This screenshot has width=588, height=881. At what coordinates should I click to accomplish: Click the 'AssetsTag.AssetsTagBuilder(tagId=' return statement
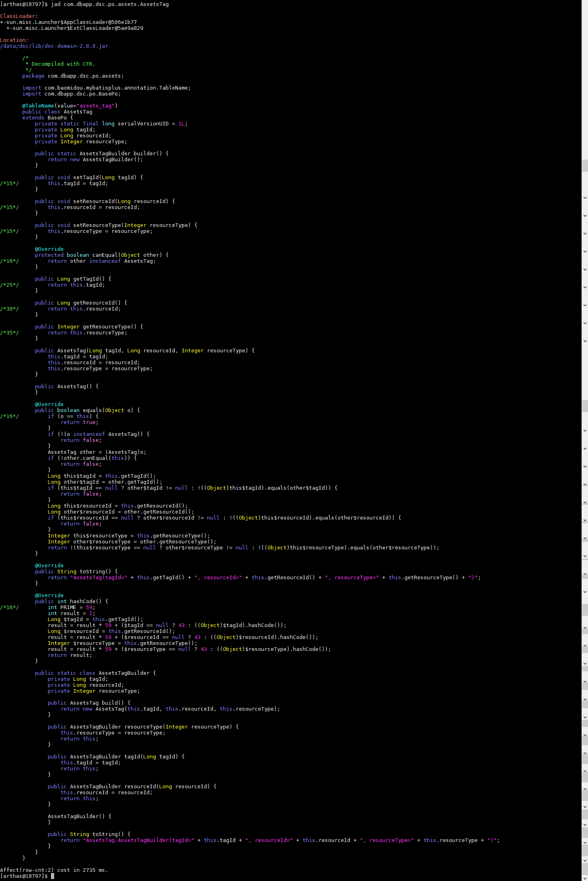280,840
